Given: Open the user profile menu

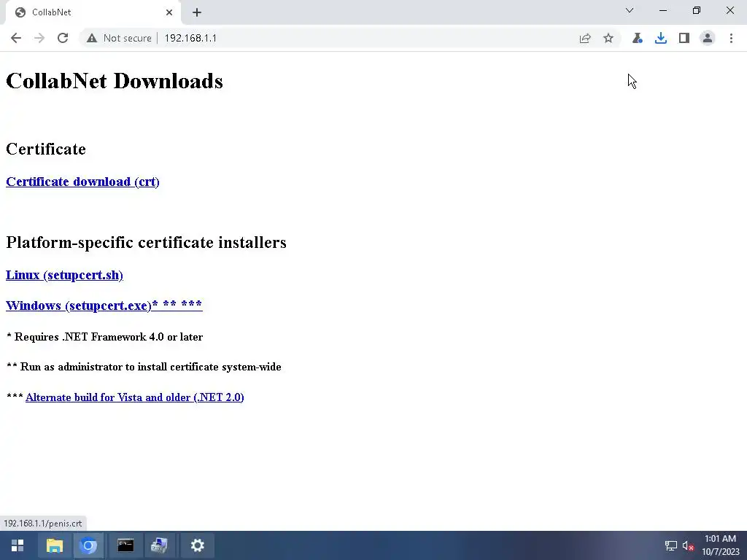Looking at the screenshot, I should [708, 38].
